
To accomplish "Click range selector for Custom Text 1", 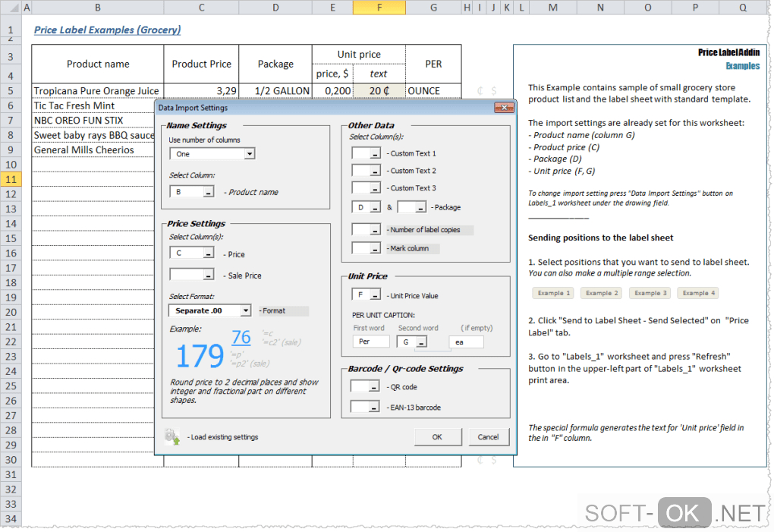I will 374,153.
